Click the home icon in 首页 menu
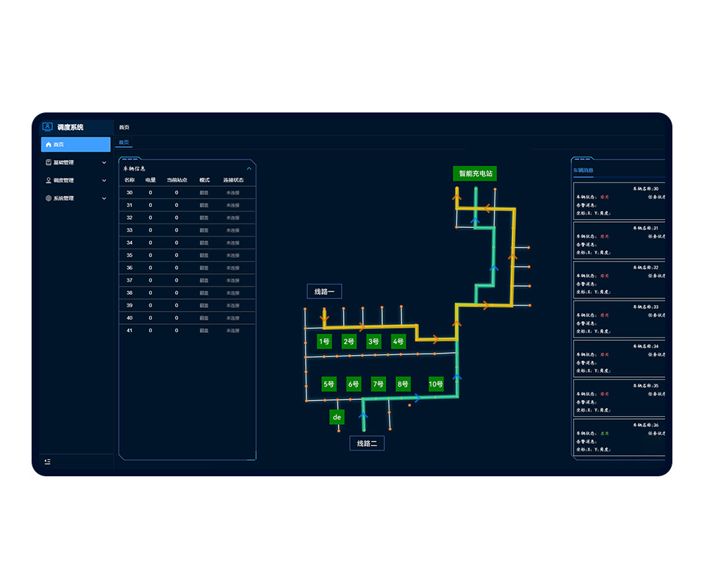Viewport: 704px width, 588px height. pyautogui.click(x=49, y=145)
